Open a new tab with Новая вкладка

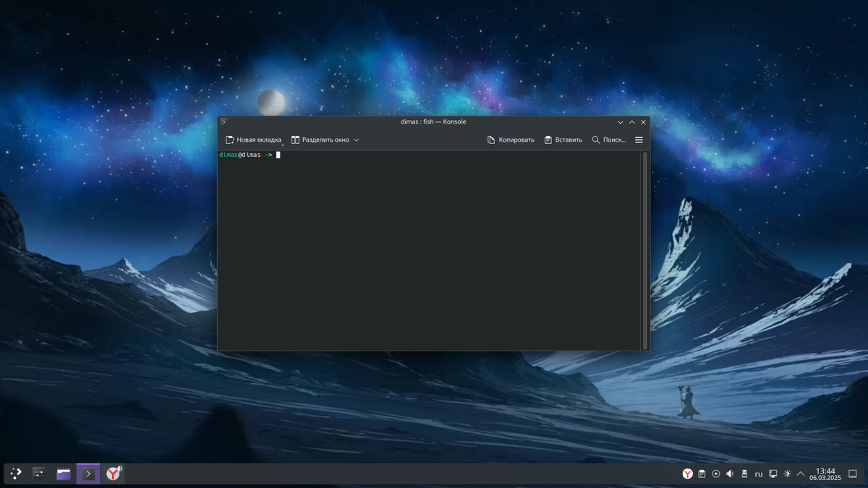pos(253,140)
